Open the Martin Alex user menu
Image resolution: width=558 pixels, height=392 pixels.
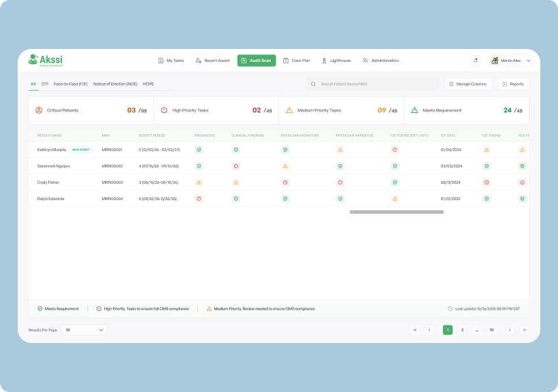[x=510, y=61]
